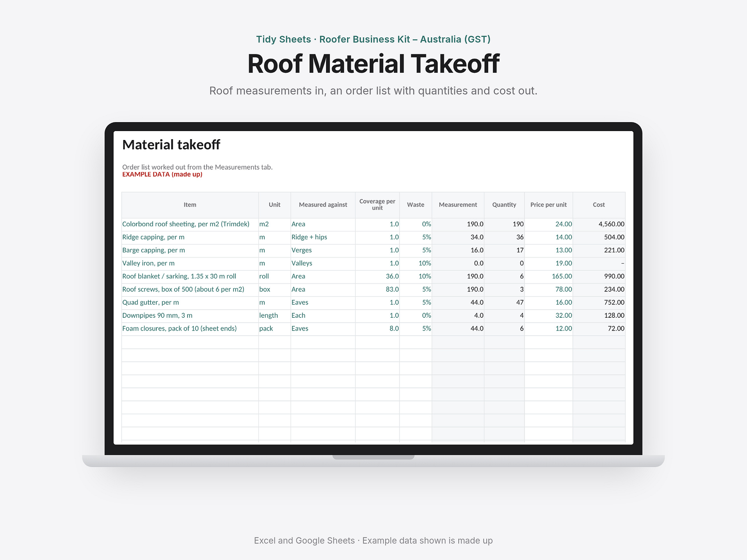This screenshot has width=747, height=560.
Task: Select the 'Downpipes 90 mm, 3 m' cell
Action: point(190,316)
